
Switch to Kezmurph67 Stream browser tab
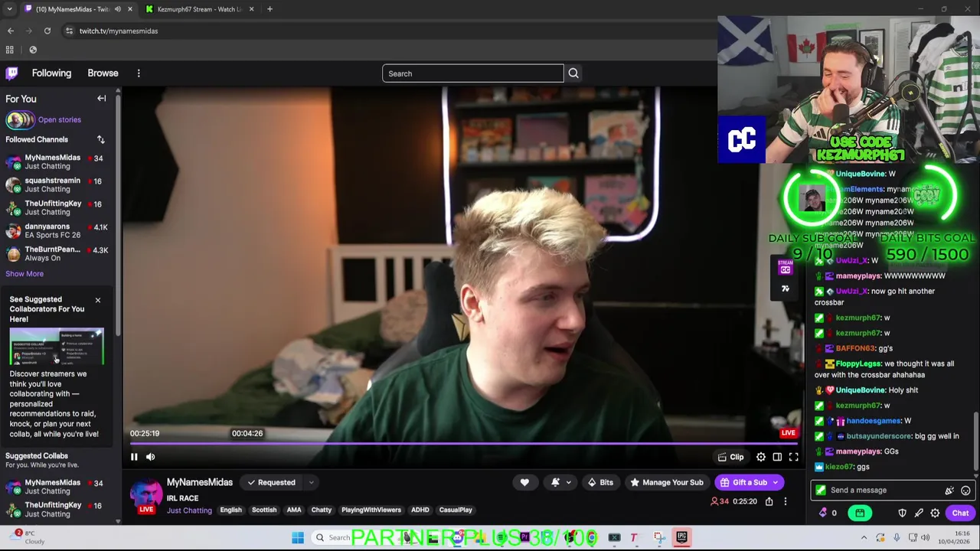pyautogui.click(x=199, y=9)
